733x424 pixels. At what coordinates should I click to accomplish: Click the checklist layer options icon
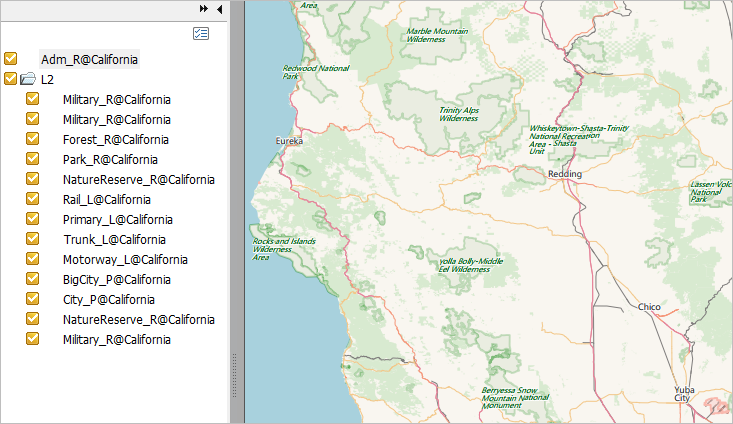201,33
